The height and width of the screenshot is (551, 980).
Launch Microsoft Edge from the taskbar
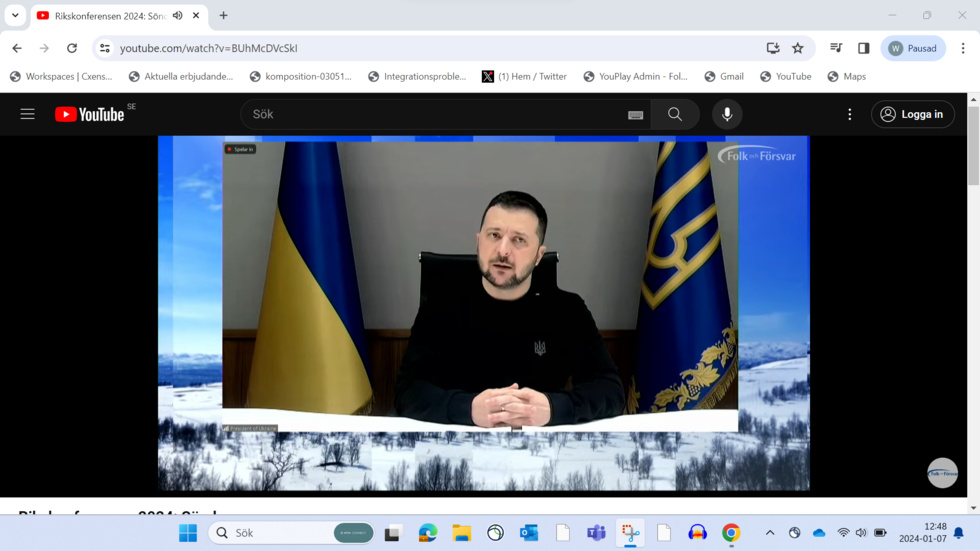tap(428, 533)
